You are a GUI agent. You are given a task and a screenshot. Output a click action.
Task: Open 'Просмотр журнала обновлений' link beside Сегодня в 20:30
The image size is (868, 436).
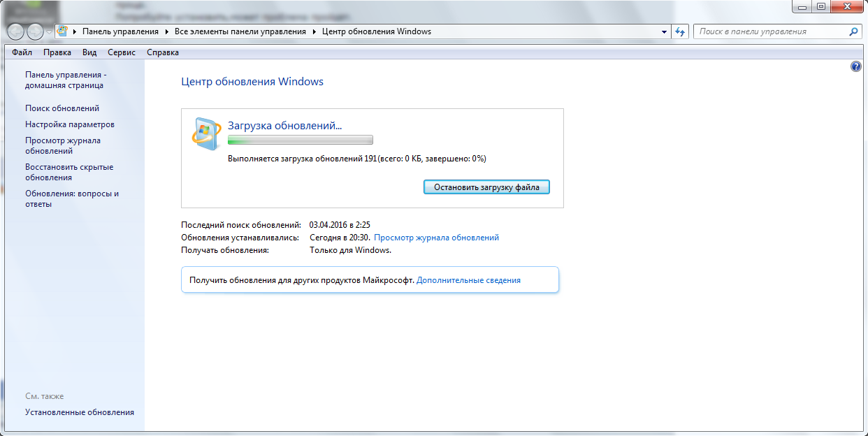tap(437, 238)
